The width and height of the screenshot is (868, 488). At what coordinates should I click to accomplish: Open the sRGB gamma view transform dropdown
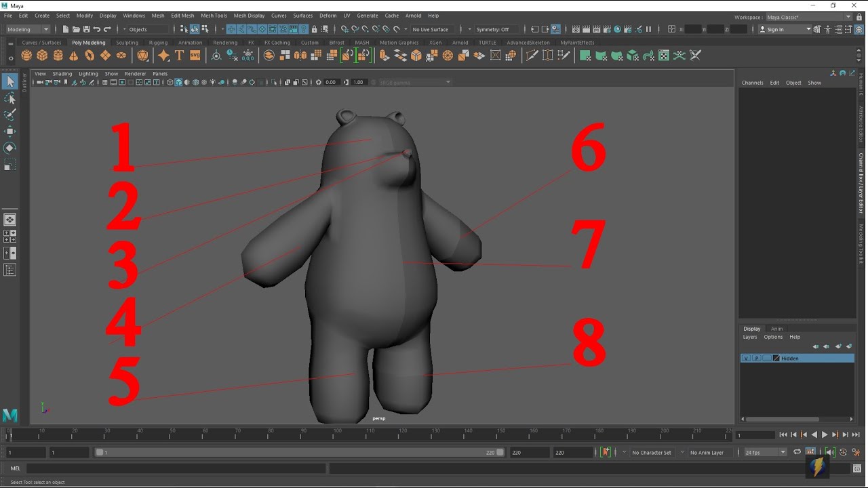pyautogui.click(x=415, y=82)
